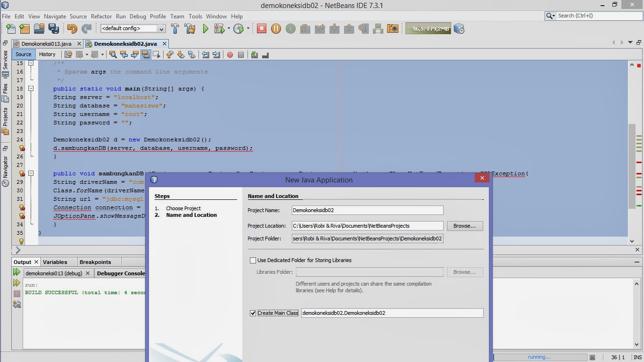The image size is (644, 362).
Task: Click the Build Project hammer icon
Action: point(175,28)
